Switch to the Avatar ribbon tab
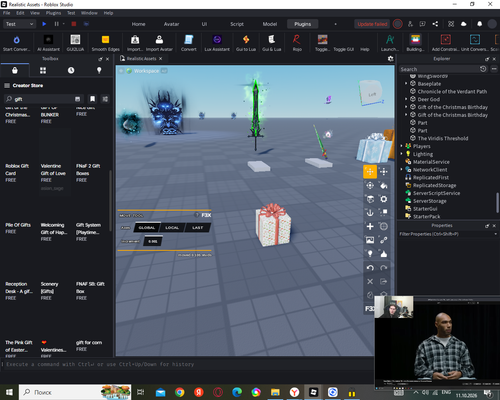 [171, 24]
